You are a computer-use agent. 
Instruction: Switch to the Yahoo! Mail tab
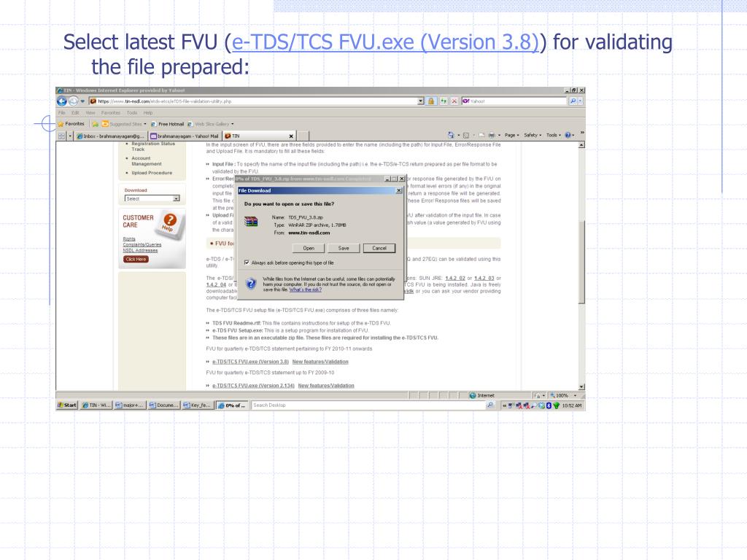click(x=184, y=136)
